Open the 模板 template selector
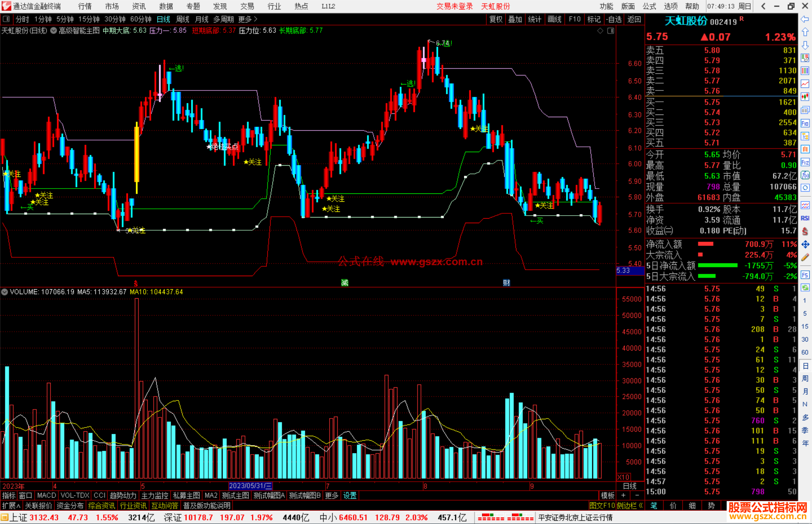812x524 pixels. (x=607, y=495)
